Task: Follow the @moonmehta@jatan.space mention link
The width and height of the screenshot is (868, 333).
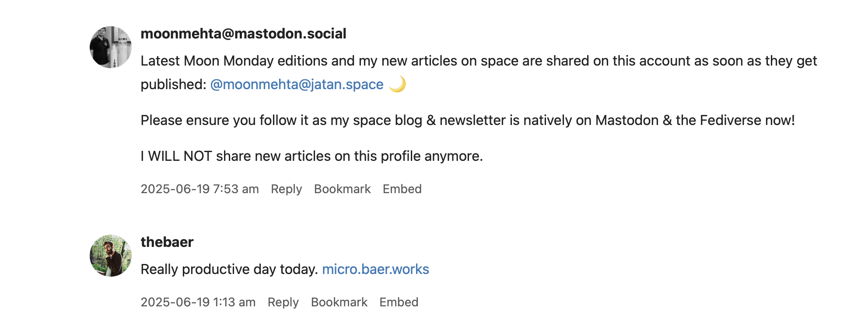Action: click(x=297, y=84)
